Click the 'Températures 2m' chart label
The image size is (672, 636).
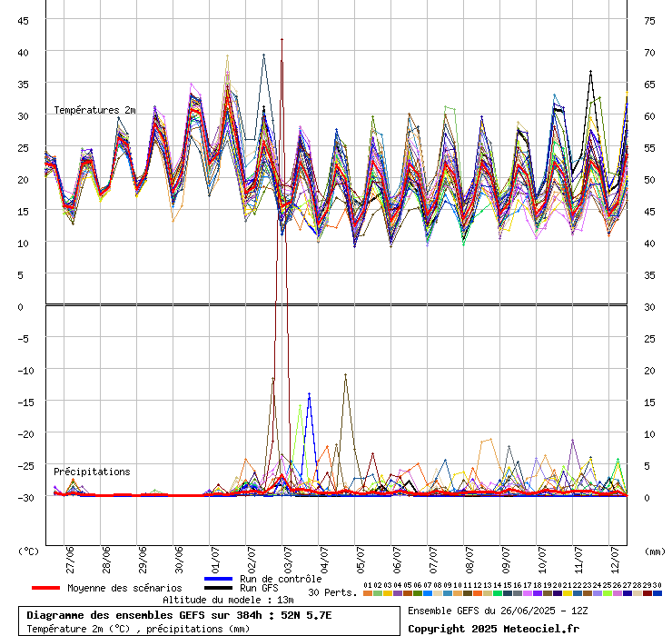click(x=94, y=110)
